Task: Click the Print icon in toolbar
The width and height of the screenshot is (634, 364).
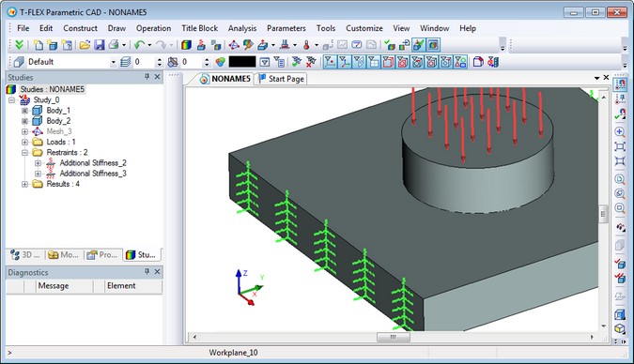Action: point(114,45)
